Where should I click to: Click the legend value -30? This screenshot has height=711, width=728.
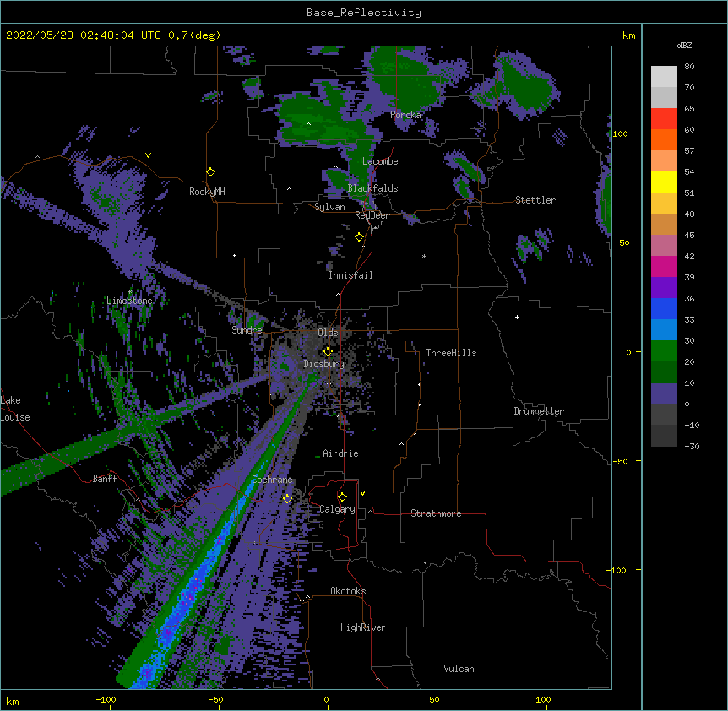(x=692, y=447)
